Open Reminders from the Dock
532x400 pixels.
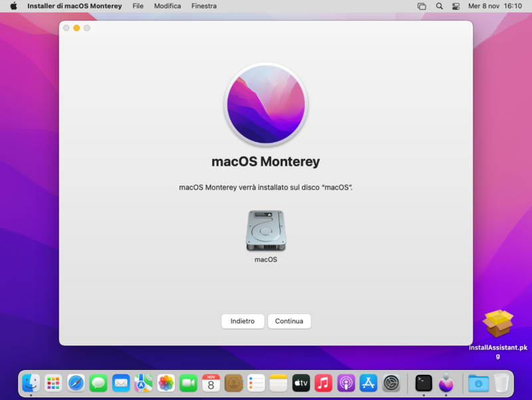(x=256, y=383)
